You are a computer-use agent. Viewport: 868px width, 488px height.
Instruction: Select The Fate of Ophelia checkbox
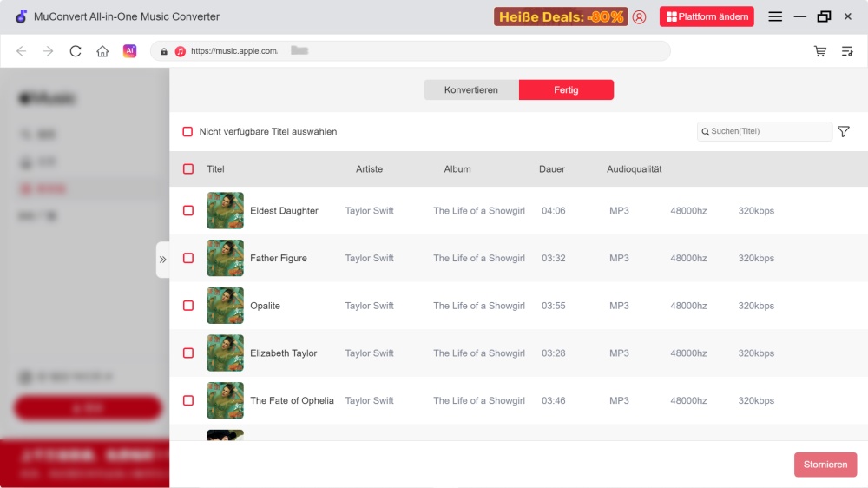tap(188, 400)
